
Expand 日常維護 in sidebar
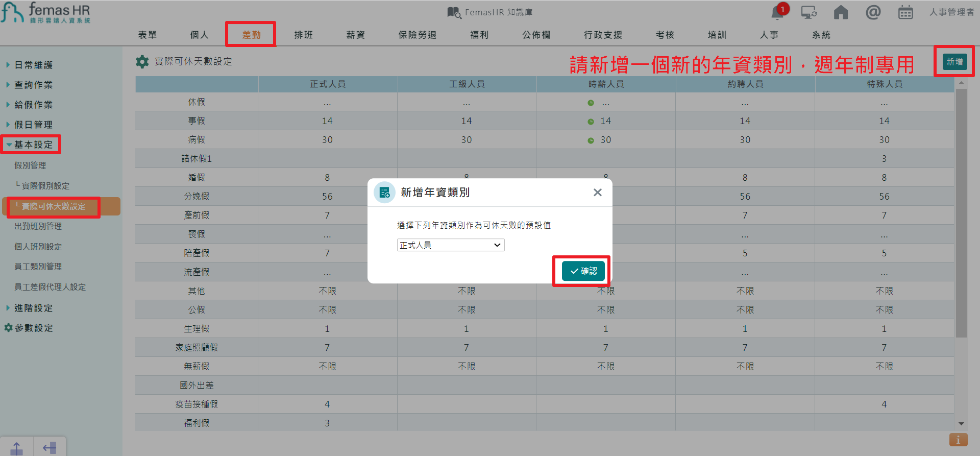33,65
